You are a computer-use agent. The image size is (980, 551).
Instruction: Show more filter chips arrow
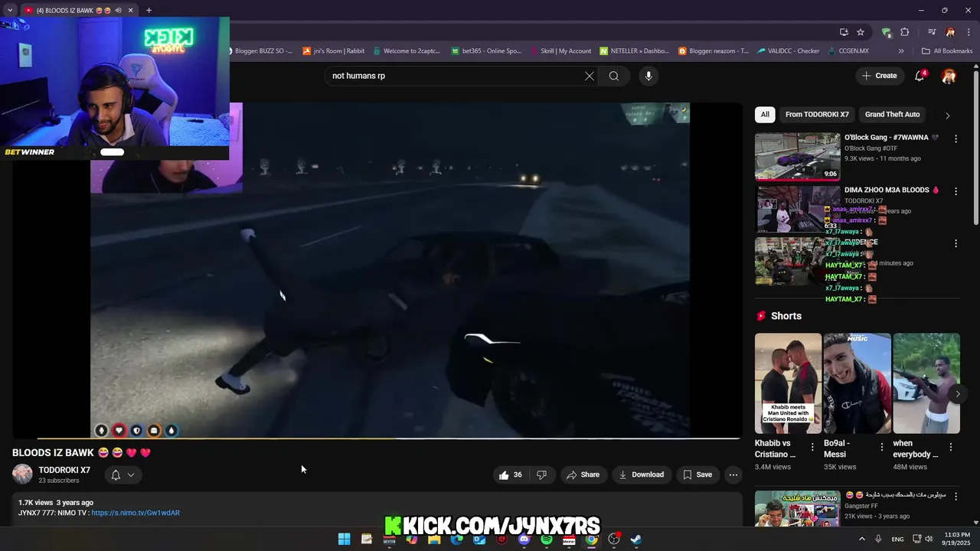(947, 116)
